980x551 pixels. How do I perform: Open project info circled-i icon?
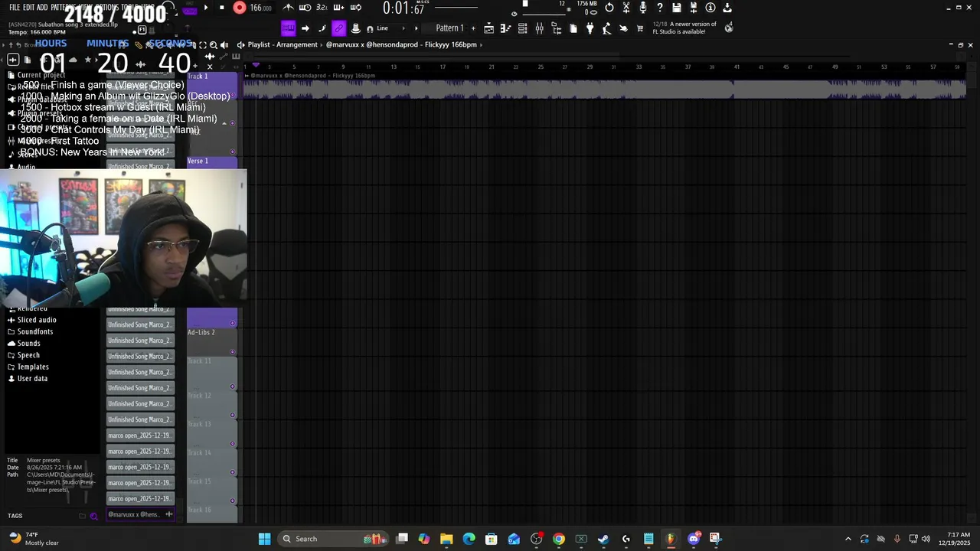710,8
